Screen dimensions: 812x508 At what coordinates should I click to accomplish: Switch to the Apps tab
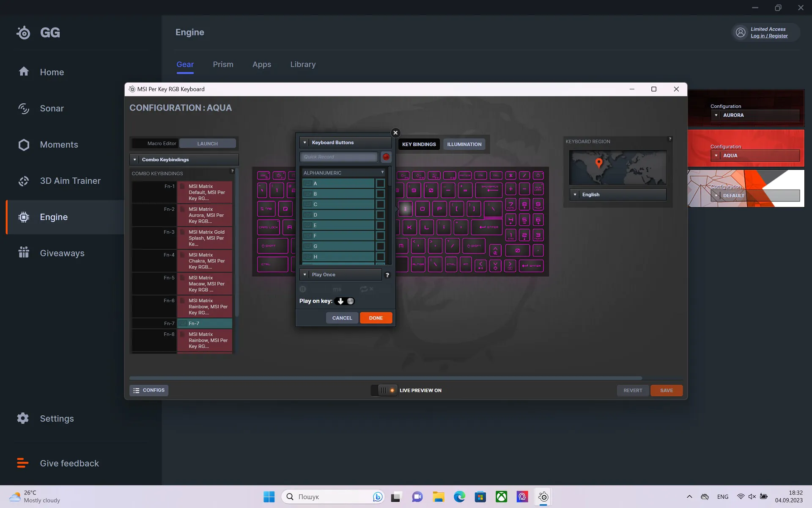point(262,64)
